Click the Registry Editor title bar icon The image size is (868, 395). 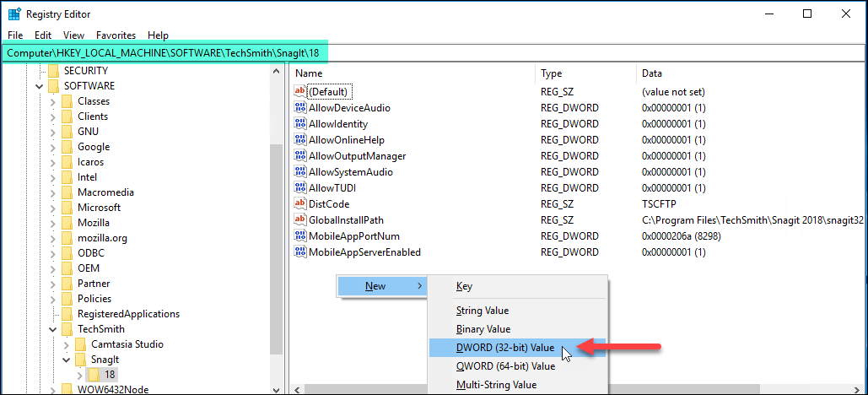click(x=14, y=14)
